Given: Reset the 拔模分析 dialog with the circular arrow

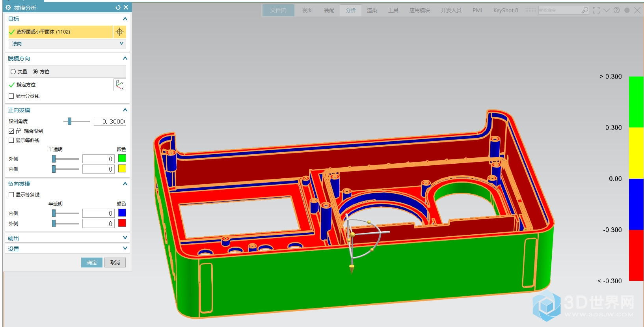Looking at the screenshot, I should 118,7.
